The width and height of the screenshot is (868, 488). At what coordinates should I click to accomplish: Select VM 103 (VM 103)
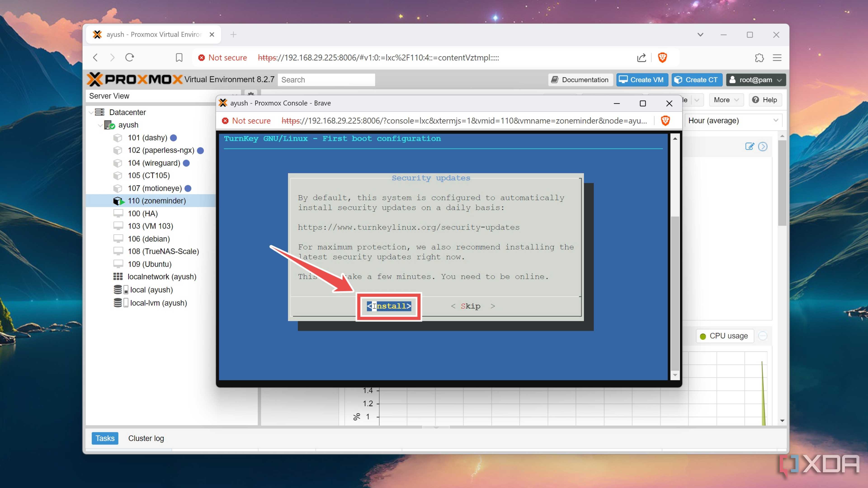150,226
